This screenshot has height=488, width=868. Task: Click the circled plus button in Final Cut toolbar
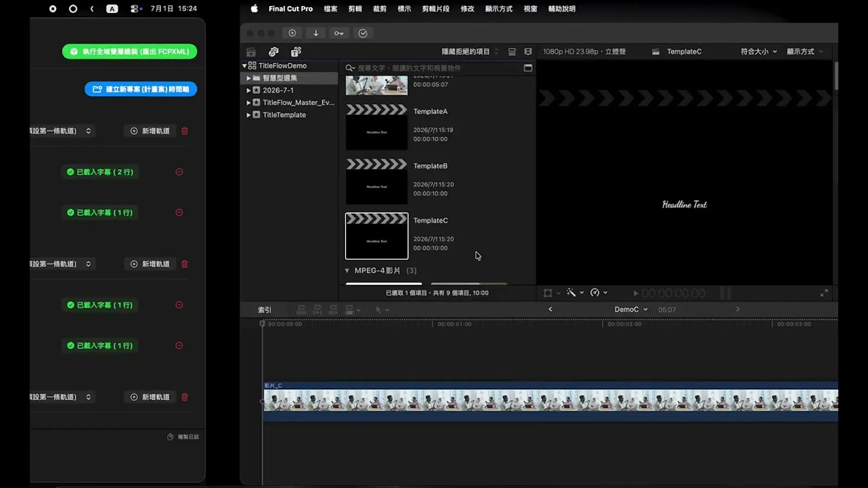click(292, 33)
